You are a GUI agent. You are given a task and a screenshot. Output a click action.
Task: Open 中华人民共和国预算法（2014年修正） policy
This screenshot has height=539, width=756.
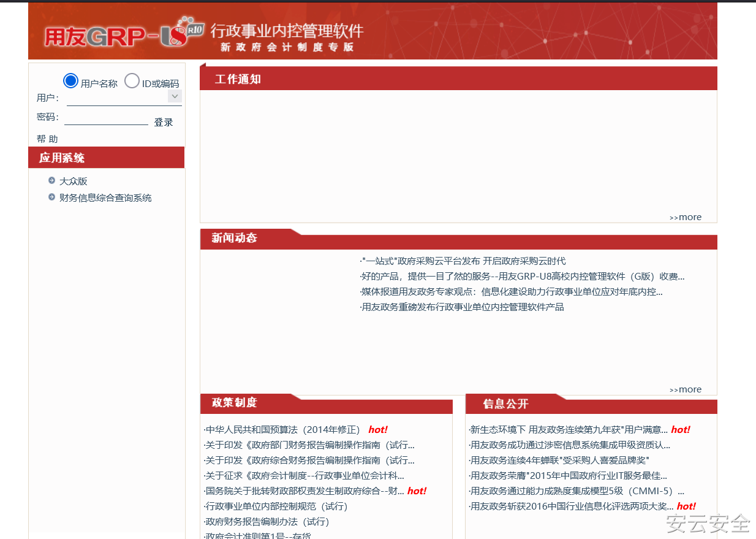pyautogui.click(x=282, y=430)
